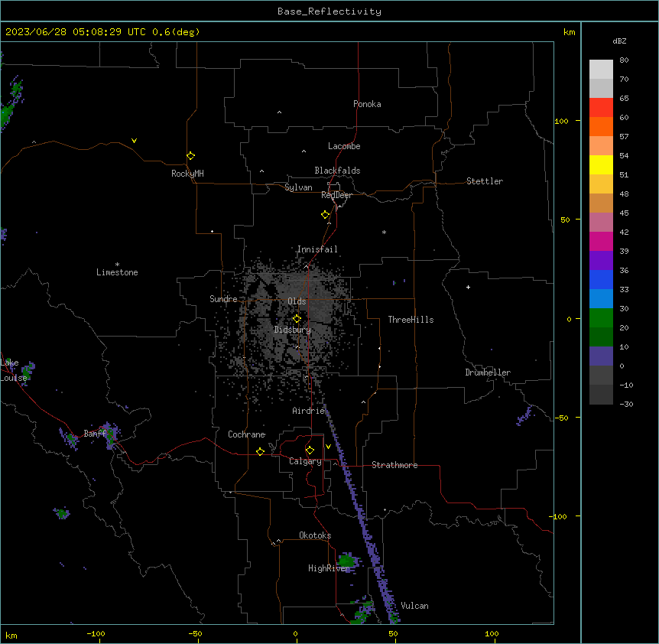
Task: Click the Sundre label on map
Action: pos(223,299)
